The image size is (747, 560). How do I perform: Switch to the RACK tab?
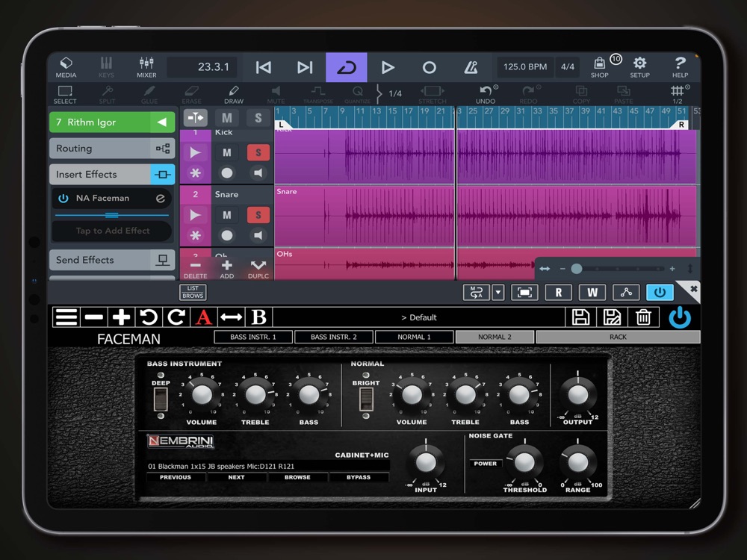[x=618, y=337]
